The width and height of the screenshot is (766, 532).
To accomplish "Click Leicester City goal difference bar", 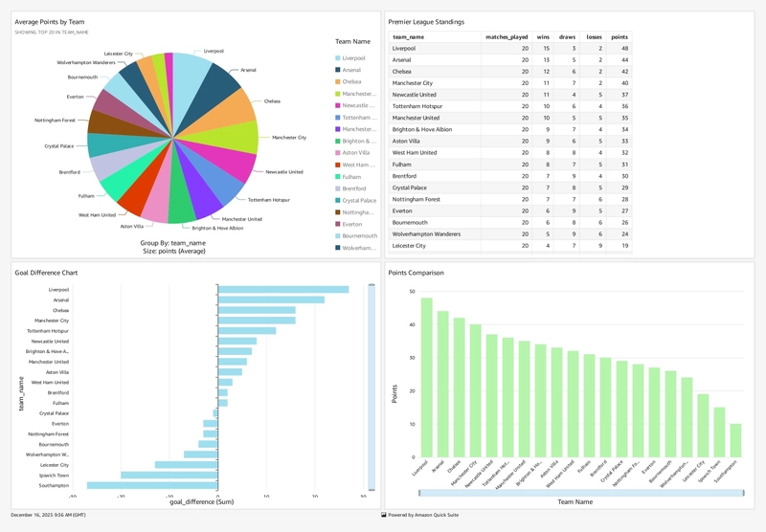I will [x=186, y=465].
